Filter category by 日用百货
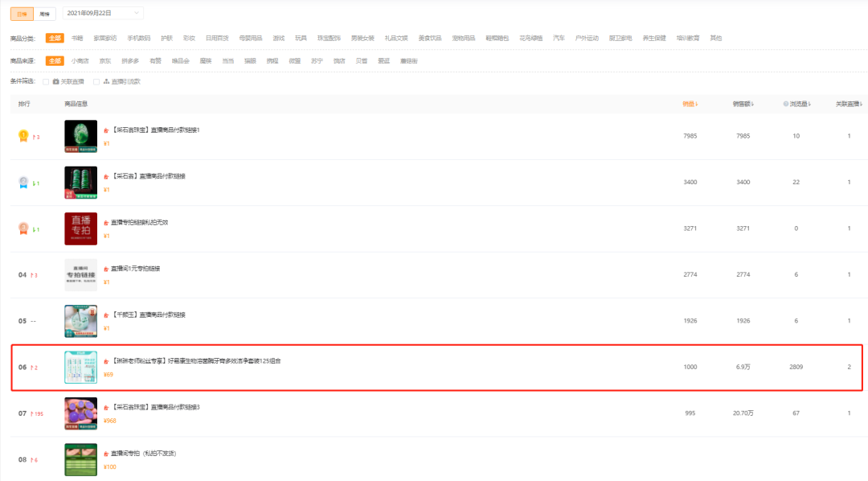868x481 pixels. (x=217, y=39)
